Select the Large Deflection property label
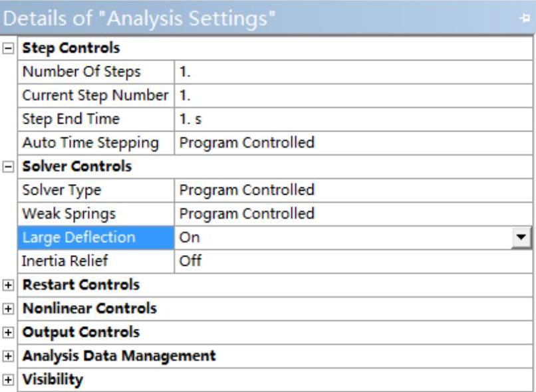Screen dimensions: 536x392 click(x=78, y=238)
